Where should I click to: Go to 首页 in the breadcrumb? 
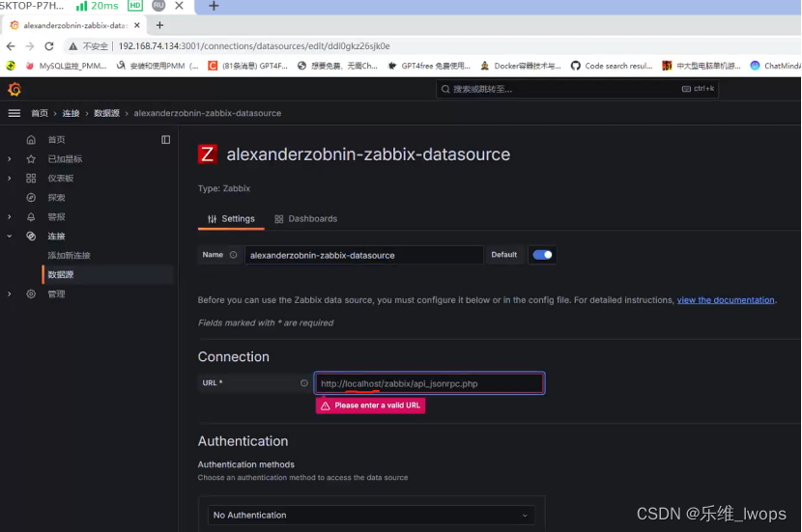pyautogui.click(x=40, y=113)
